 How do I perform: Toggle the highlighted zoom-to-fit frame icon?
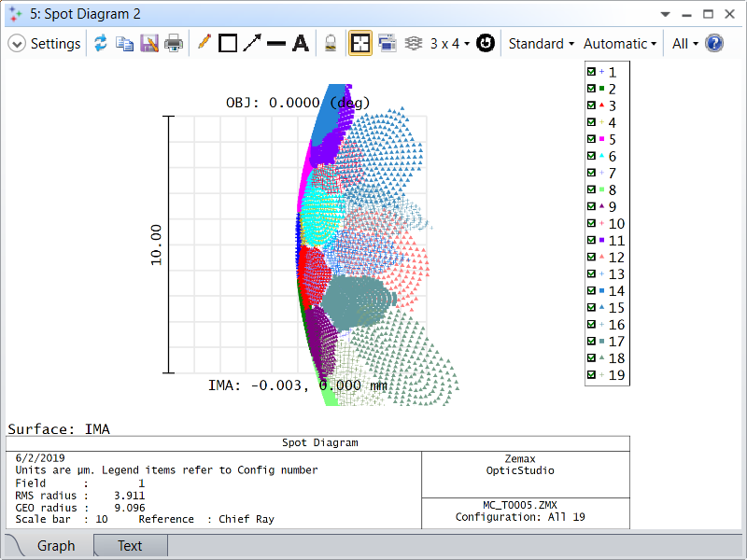[360, 44]
